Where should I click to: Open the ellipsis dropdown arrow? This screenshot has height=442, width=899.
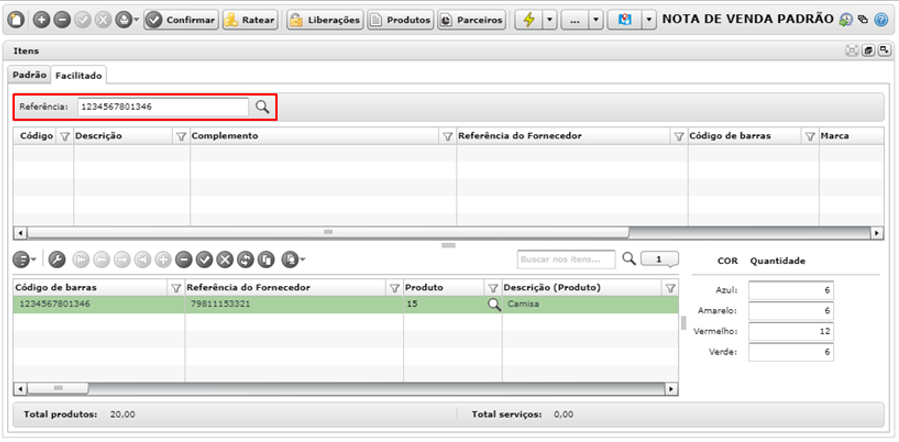point(596,20)
